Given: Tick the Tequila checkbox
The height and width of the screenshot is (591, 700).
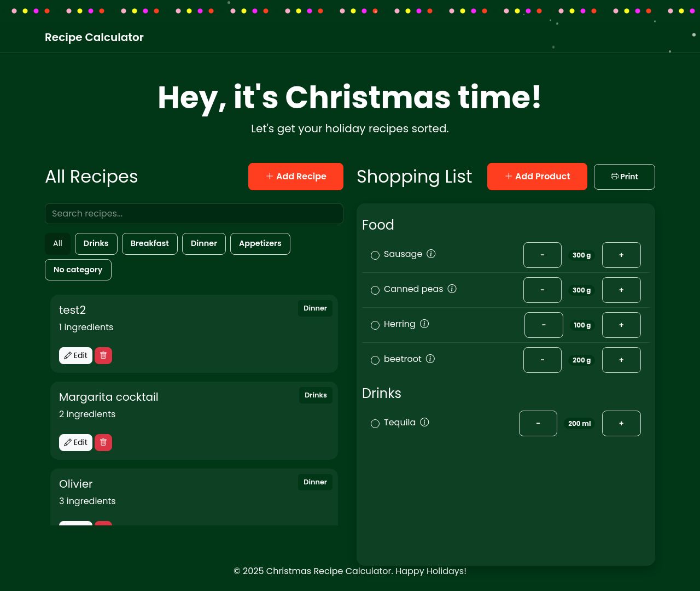Looking at the screenshot, I should click(375, 424).
